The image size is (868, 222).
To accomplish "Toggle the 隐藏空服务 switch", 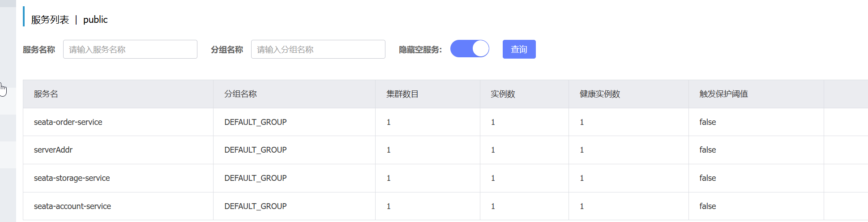I will point(470,48).
